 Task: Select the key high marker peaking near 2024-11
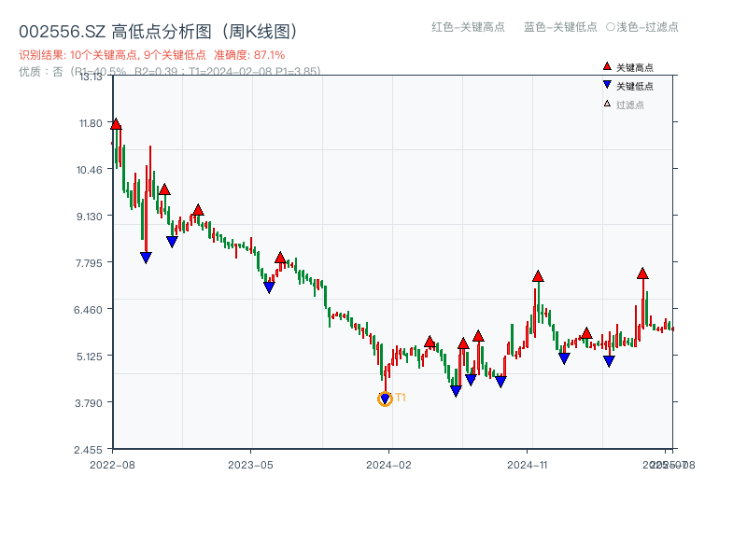pyautogui.click(x=538, y=276)
